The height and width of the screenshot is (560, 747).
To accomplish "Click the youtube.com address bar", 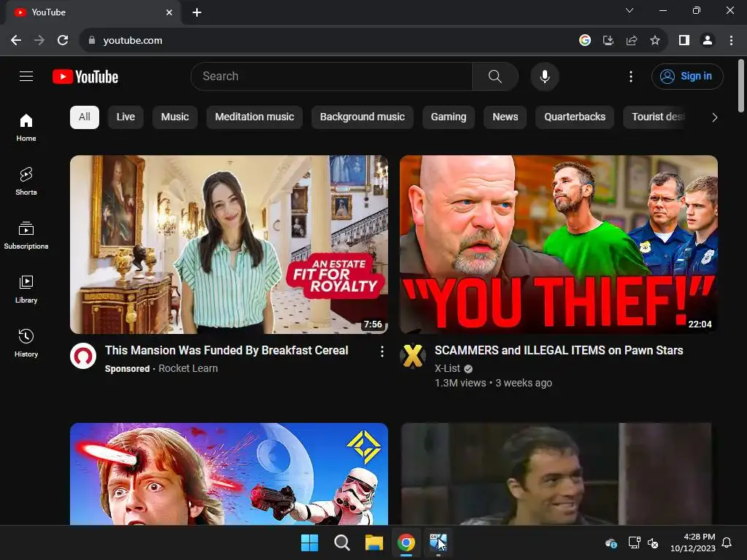I will 329,41.
